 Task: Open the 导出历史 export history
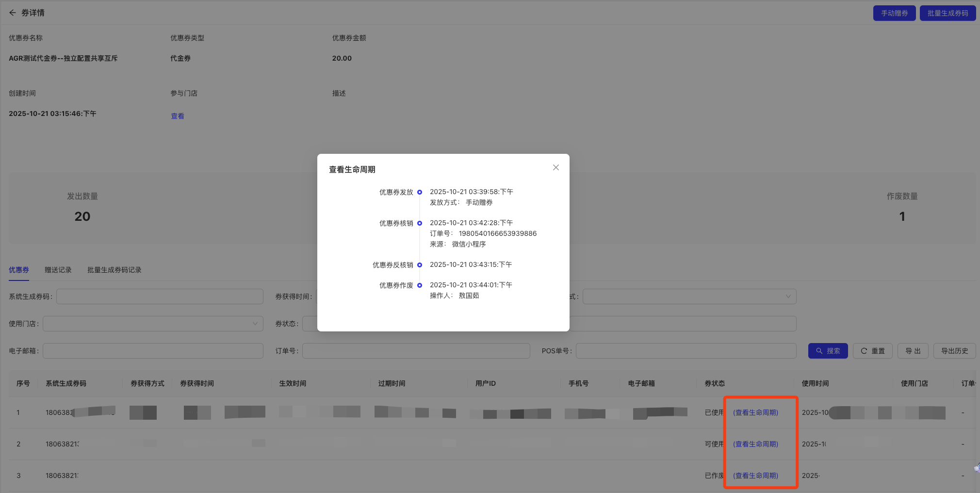[954, 351]
